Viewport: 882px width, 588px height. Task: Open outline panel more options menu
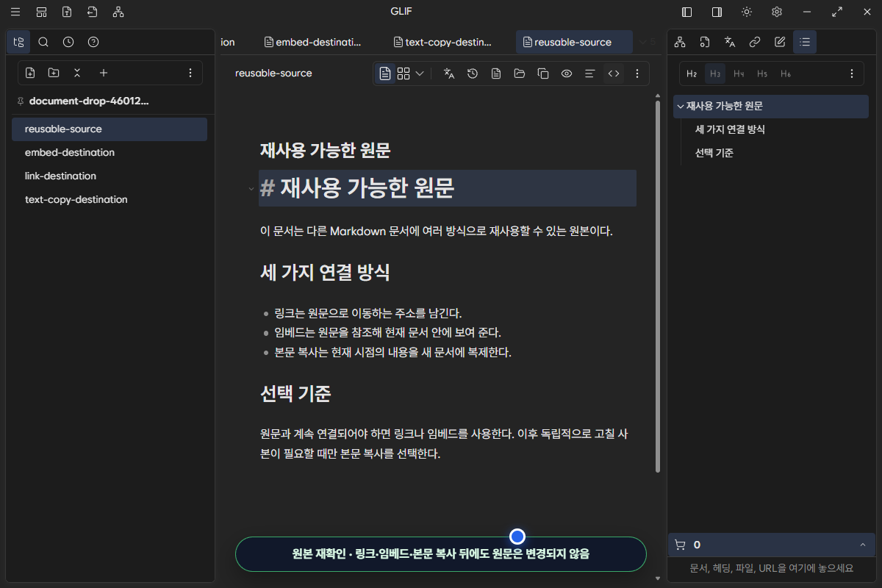(852, 73)
